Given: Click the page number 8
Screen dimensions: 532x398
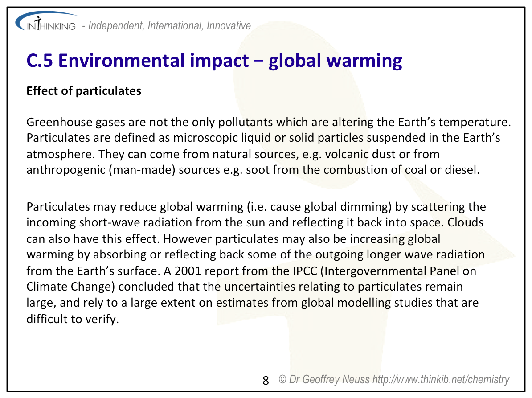Looking at the screenshot, I should [x=266, y=380].
